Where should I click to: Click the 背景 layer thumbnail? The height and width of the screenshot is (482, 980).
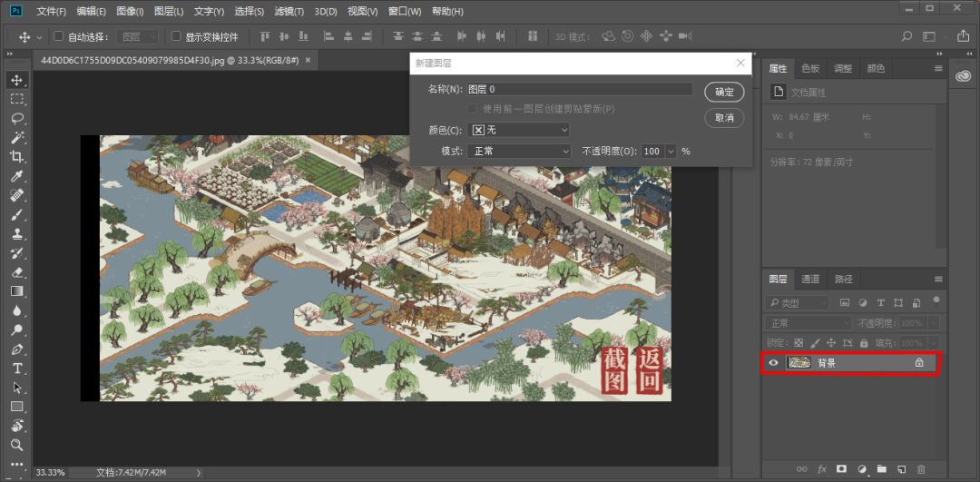point(799,362)
